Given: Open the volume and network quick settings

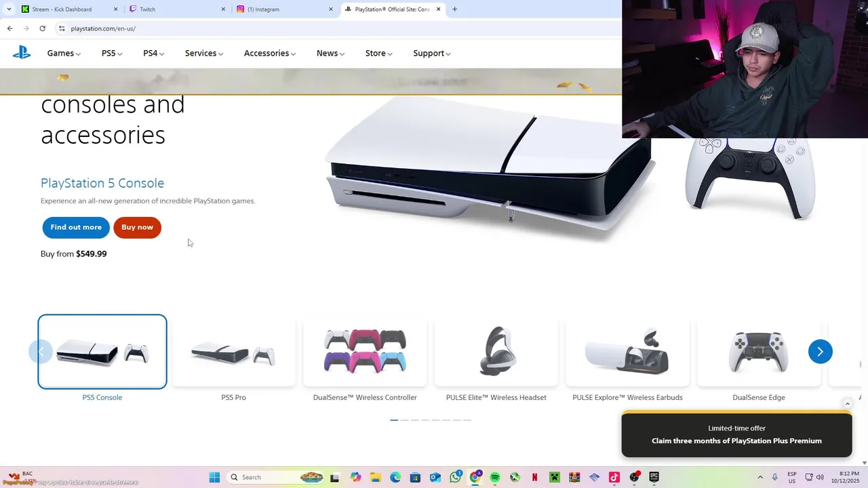Looking at the screenshot, I should [814, 477].
